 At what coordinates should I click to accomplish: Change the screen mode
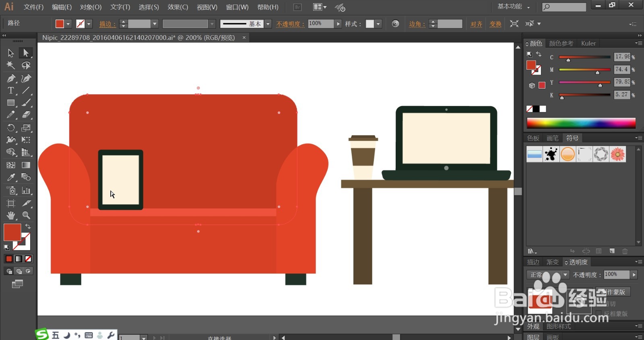click(17, 284)
